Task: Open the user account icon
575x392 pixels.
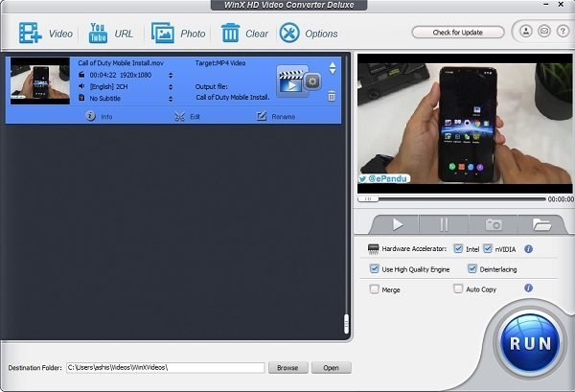Action: pyautogui.click(x=526, y=32)
